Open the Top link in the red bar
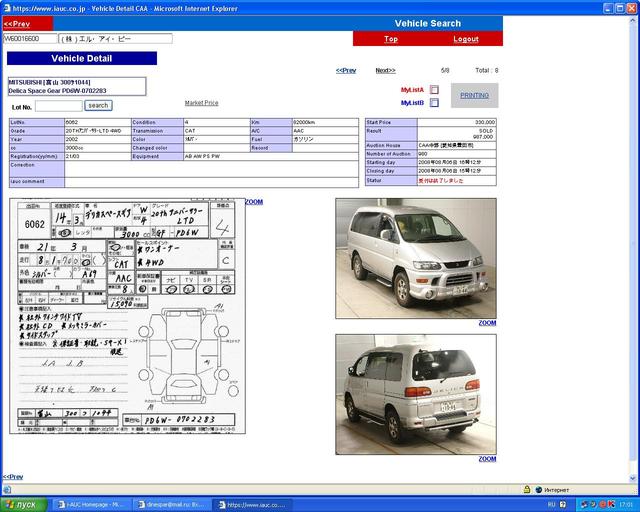The width and height of the screenshot is (640, 512). click(391, 39)
